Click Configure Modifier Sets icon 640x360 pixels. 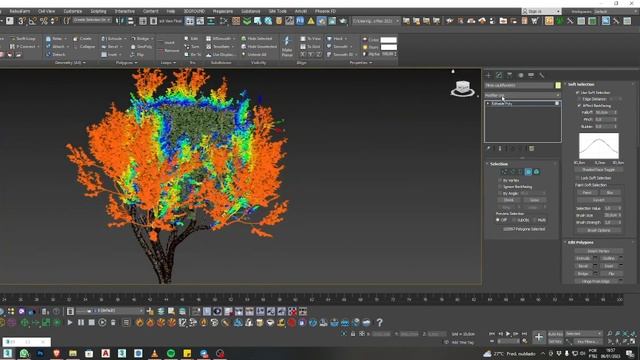[531, 149]
